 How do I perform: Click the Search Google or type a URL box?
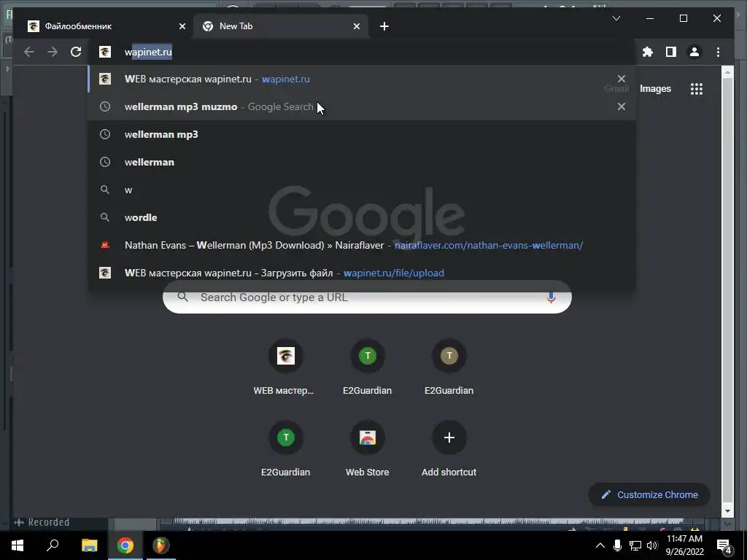click(367, 297)
